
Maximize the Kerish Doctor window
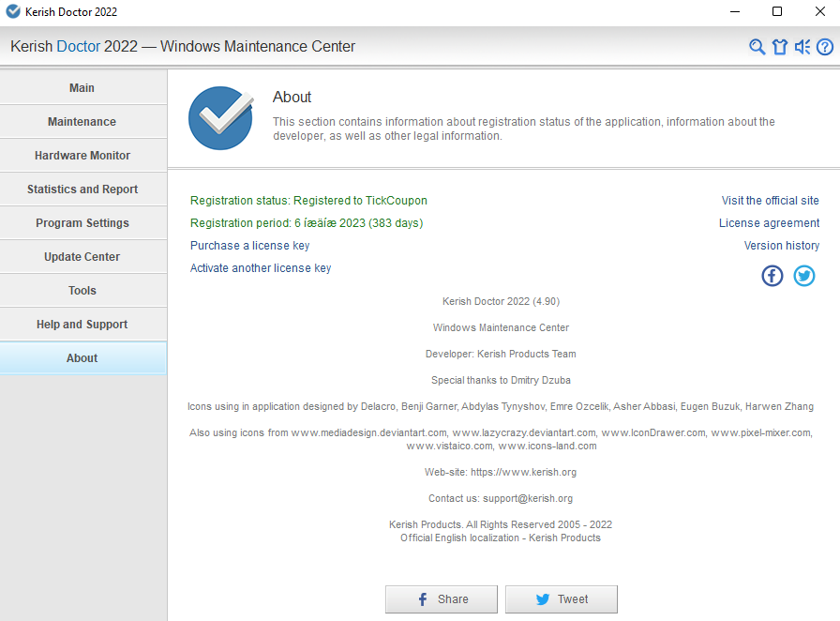coord(777,11)
